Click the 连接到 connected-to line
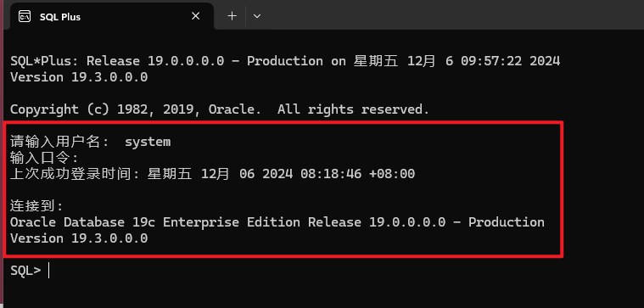644x308 pixels. pos(36,206)
